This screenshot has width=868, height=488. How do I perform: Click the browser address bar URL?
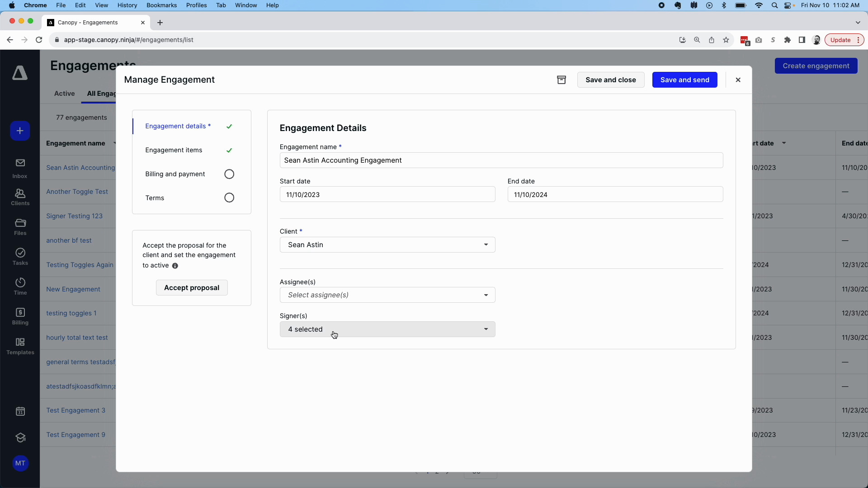point(129,40)
